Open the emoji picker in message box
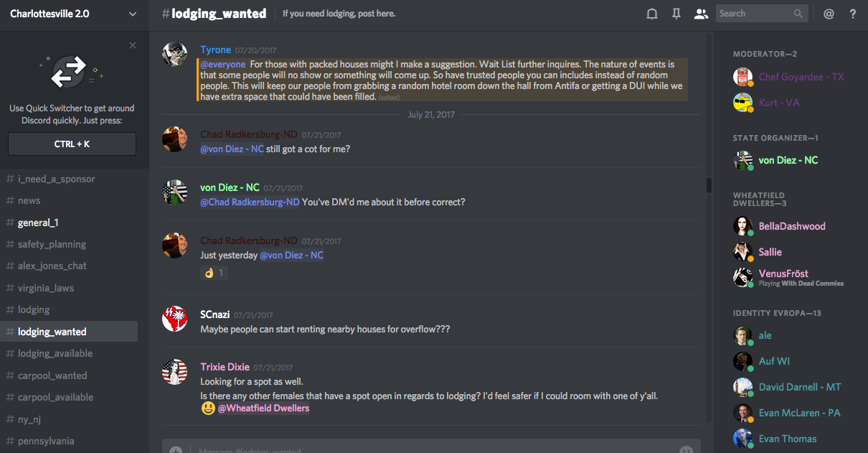 [686, 449]
